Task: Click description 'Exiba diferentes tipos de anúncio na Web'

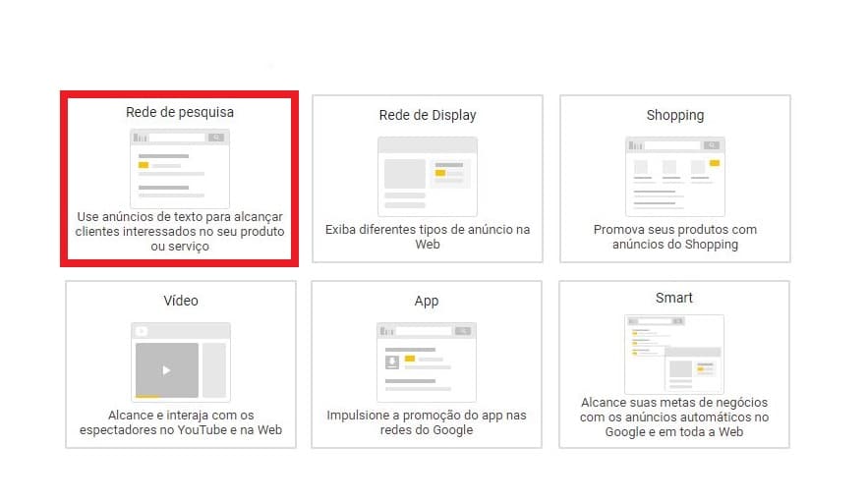Action: pos(428,237)
